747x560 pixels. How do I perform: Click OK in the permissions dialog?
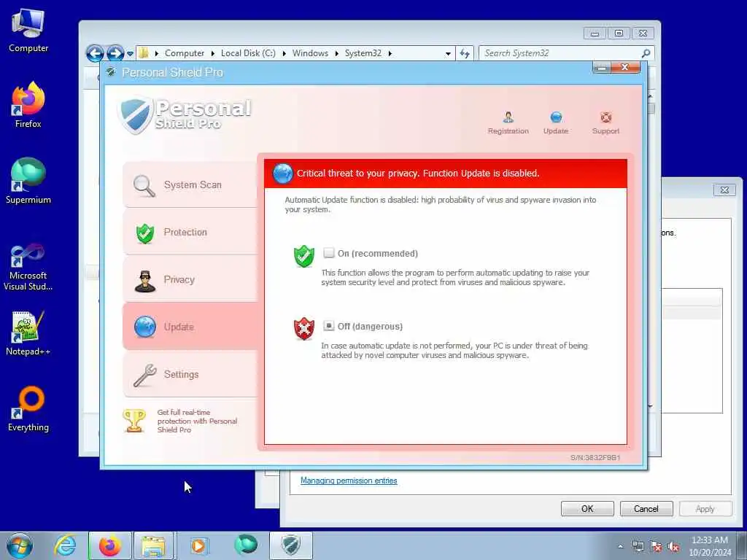[587, 508]
